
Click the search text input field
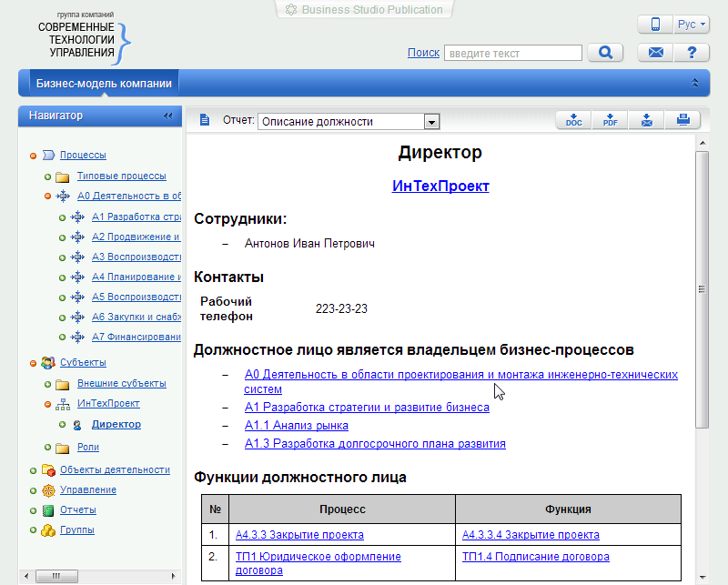pyautogui.click(x=511, y=54)
